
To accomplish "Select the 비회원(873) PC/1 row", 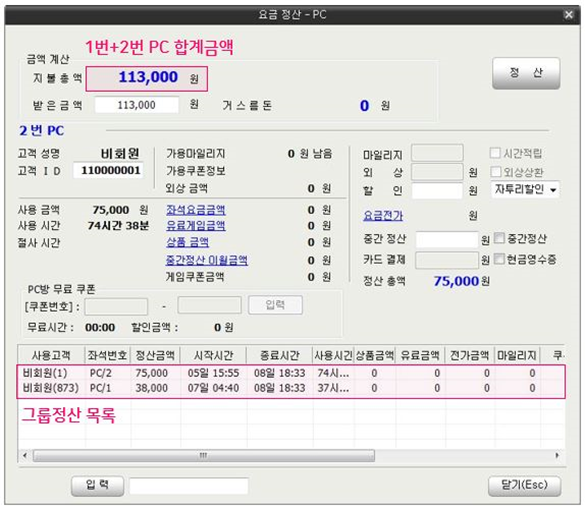I will tap(291, 388).
